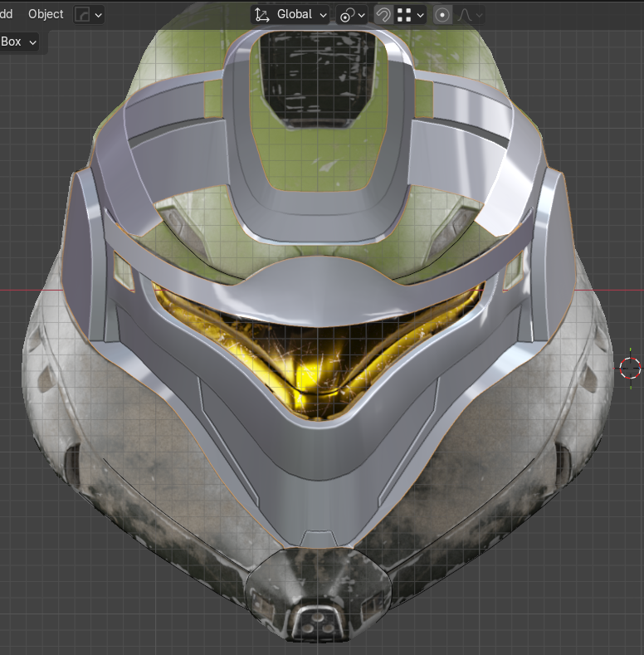Click the transform orientation axes icon
The height and width of the screenshot is (655, 644).
click(x=262, y=15)
